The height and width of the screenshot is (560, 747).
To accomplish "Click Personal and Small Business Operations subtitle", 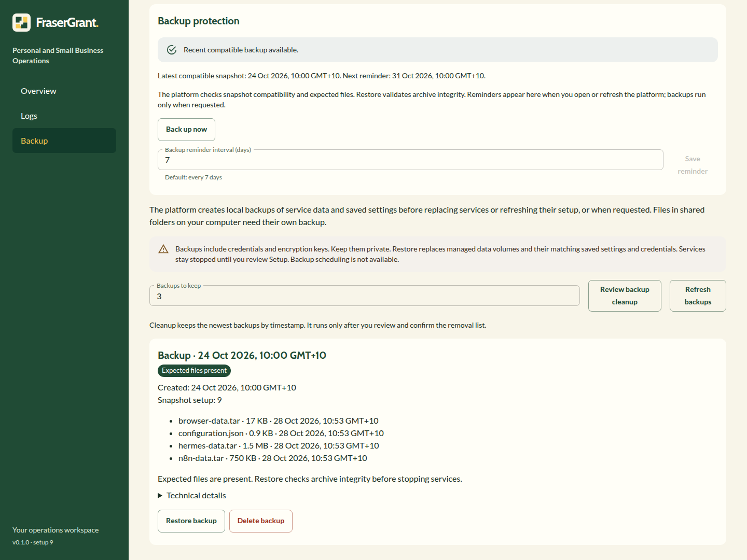I will click(58, 55).
